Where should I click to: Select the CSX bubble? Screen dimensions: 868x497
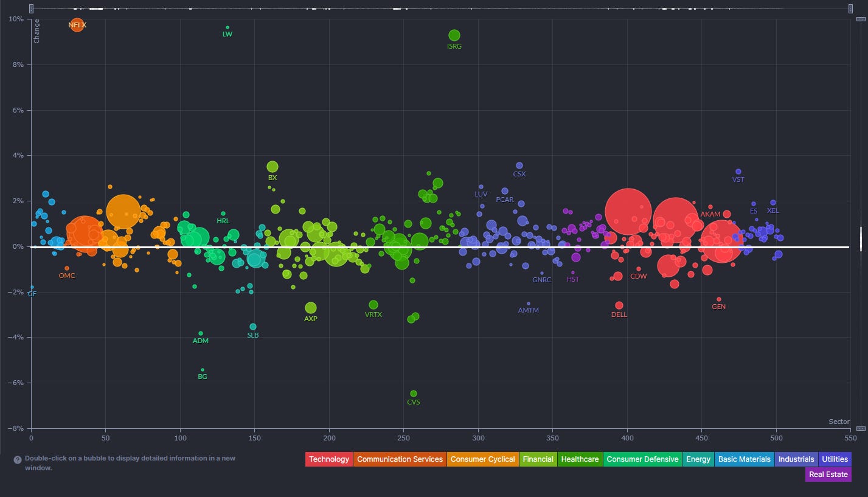519,165
